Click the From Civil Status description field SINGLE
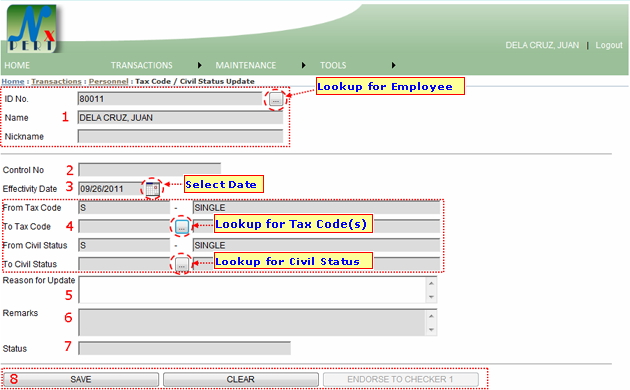 [x=317, y=245]
